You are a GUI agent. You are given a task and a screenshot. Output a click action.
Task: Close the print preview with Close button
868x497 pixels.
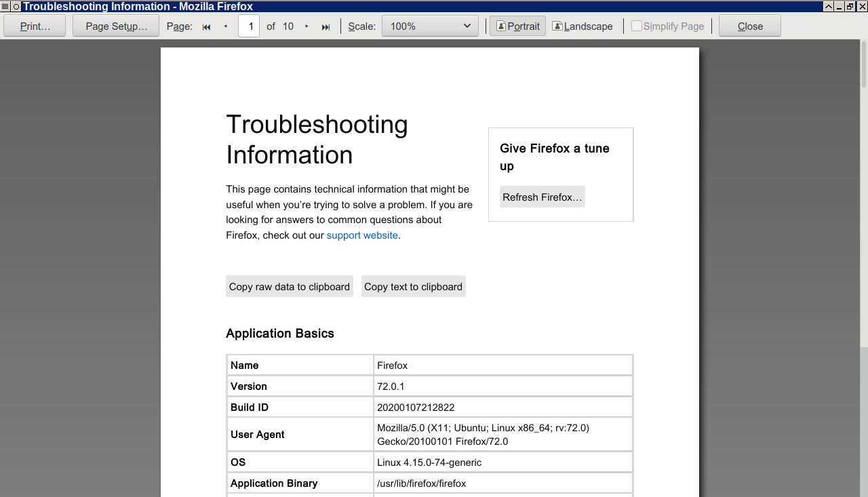coord(750,26)
